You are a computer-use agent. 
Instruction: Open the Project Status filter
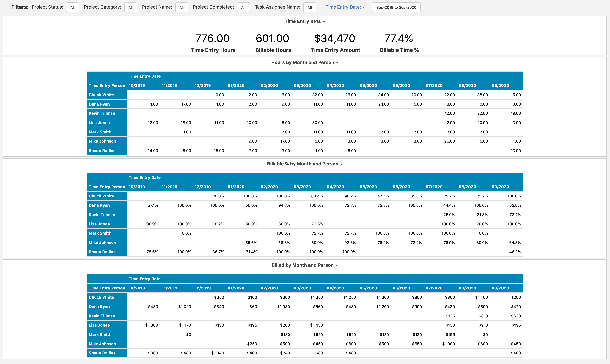(x=72, y=7)
